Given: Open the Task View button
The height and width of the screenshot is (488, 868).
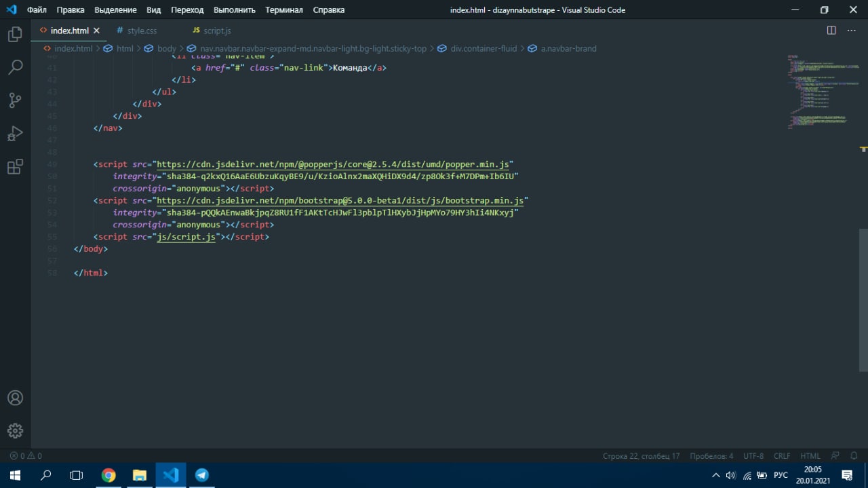Looking at the screenshot, I should [x=77, y=475].
